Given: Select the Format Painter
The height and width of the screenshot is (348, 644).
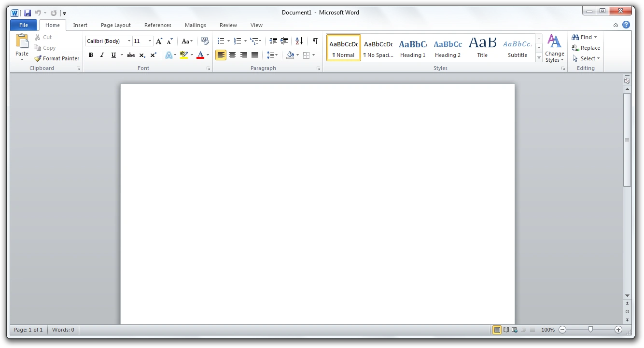Looking at the screenshot, I should click(x=56, y=58).
